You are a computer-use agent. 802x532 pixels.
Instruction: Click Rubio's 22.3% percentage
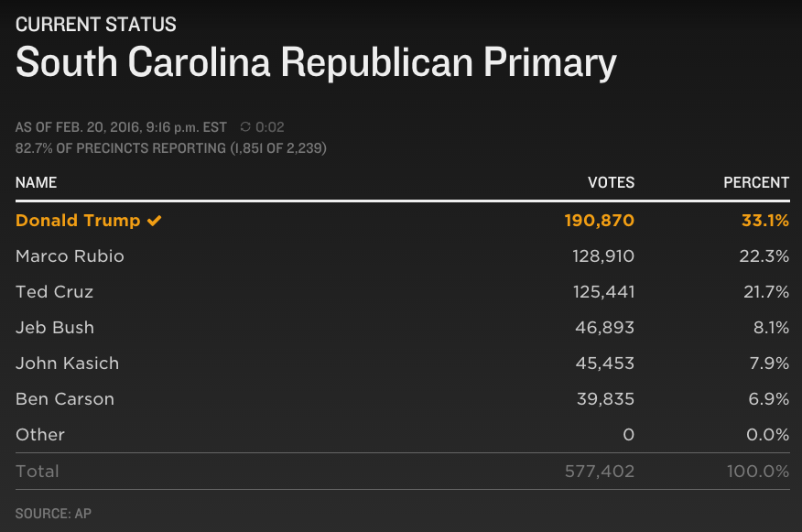[x=764, y=256]
